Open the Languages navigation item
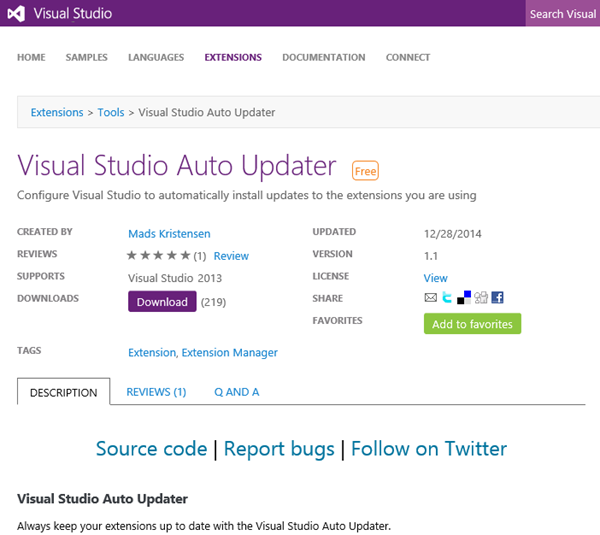The image size is (600, 535). pos(156,58)
